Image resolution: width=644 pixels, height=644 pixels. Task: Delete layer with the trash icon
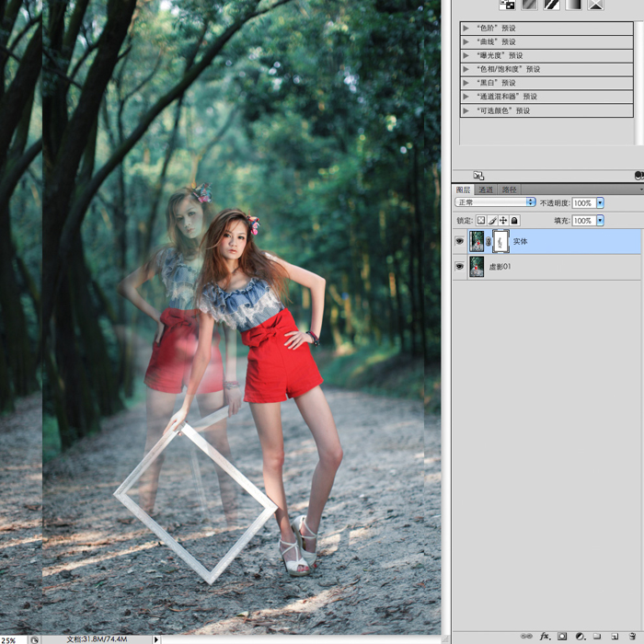coord(633,637)
